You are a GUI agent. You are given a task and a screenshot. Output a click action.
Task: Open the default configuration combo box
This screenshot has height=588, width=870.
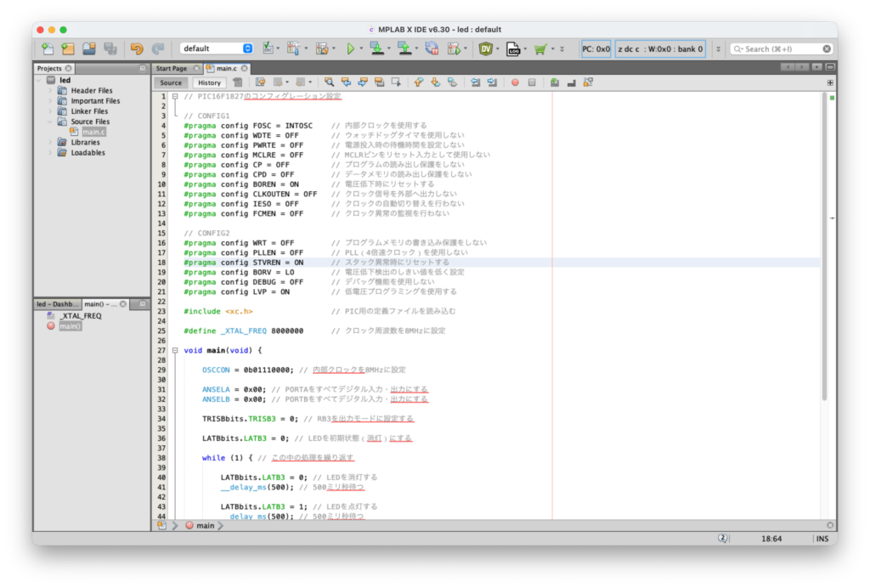point(217,48)
